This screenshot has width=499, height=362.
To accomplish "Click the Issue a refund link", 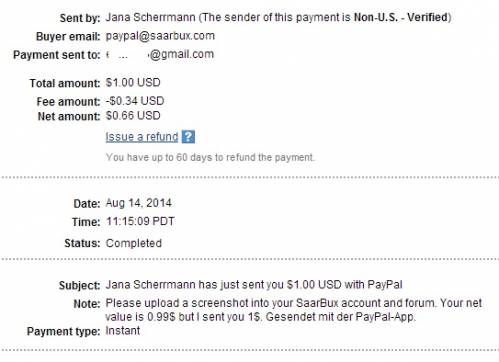I will (x=142, y=137).
